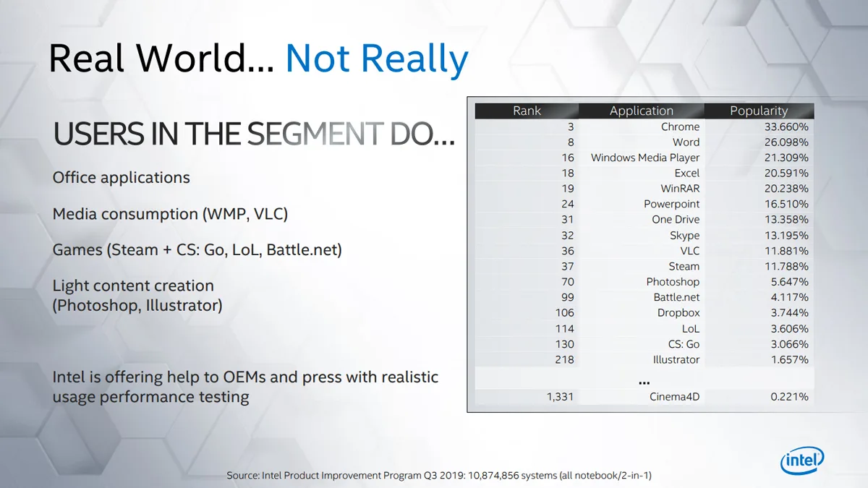The image size is (868, 488).
Task: Select the WinRAR application cell
Action: [680, 189]
